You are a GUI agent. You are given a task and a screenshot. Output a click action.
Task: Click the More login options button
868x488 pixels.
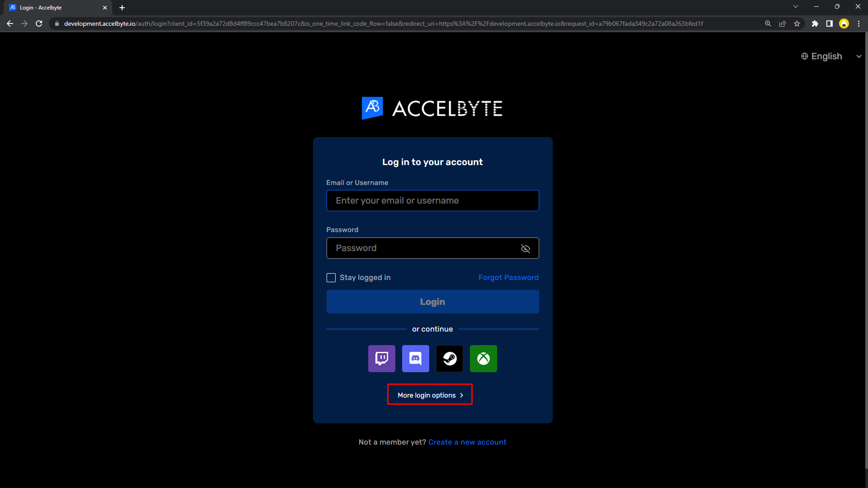pyautogui.click(x=430, y=395)
